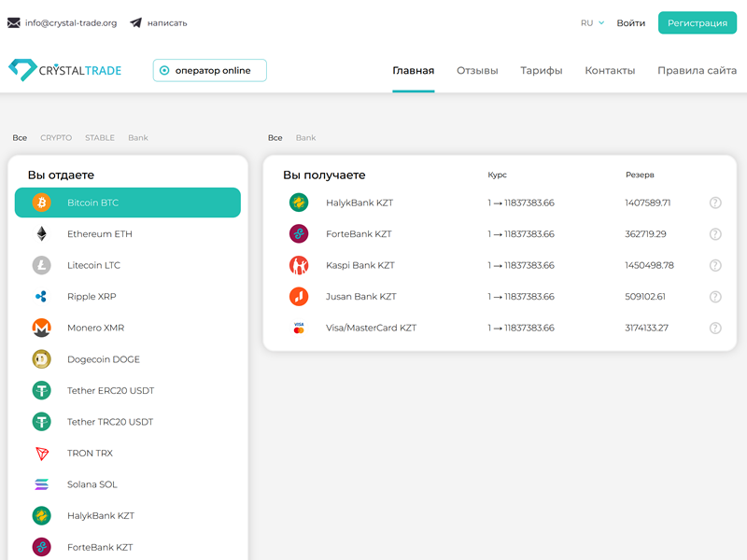Click the Ethereum diamond icon
The image size is (747, 560).
point(41,234)
